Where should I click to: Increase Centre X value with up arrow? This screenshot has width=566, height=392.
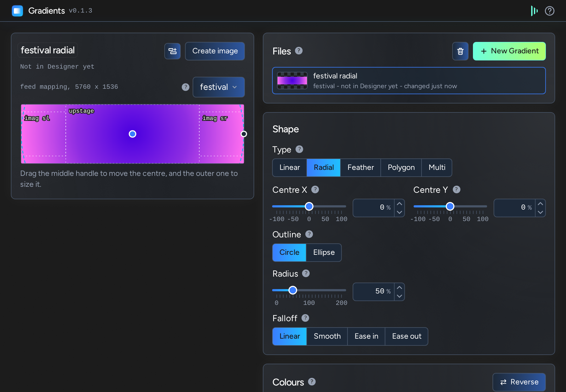click(x=399, y=204)
